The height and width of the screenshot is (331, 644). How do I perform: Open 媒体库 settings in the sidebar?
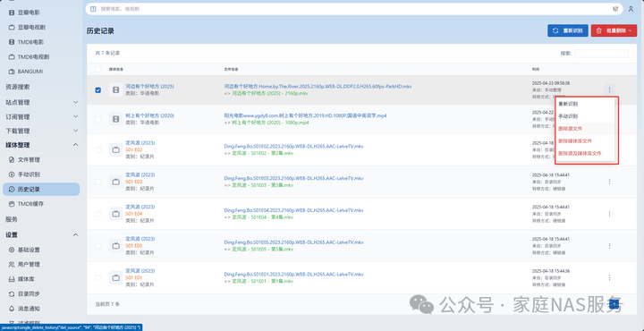26,279
